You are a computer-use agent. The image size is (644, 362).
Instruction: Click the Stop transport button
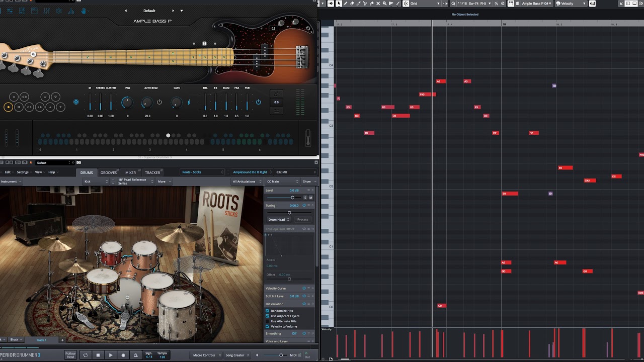click(x=98, y=355)
